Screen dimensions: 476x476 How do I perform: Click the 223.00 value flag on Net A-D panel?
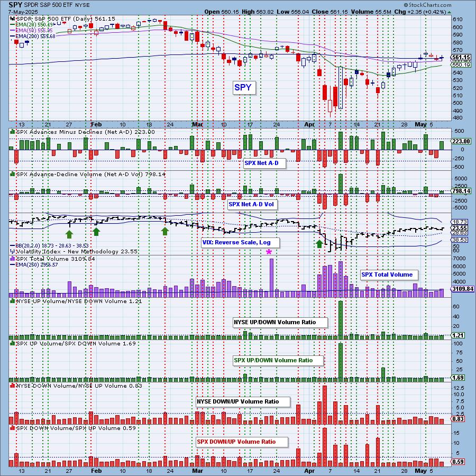coord(461,141)
